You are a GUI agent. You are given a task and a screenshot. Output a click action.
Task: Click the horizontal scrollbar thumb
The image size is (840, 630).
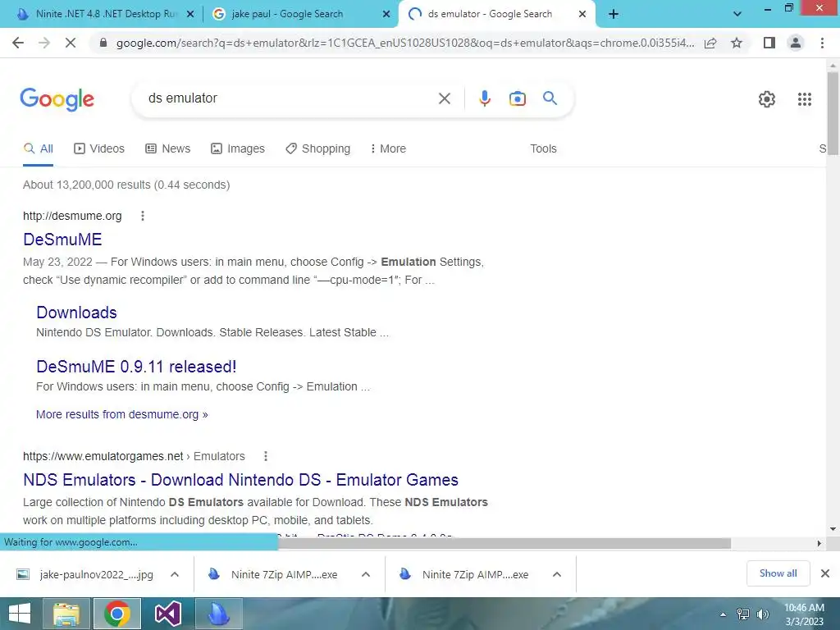point(504,543)
